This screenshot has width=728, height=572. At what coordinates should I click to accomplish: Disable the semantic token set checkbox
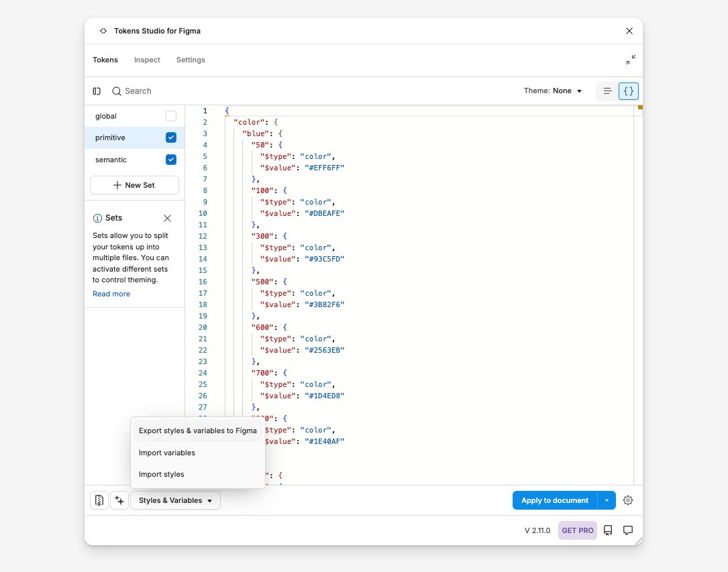click(x=171, y=160)
